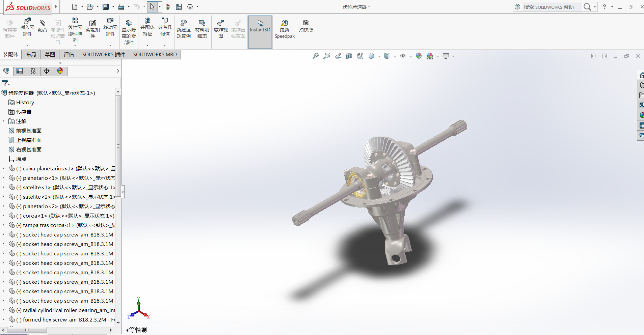Open dropdown arrow under Assembly Features (装配体特征)
644x335 pixels.
147,45
